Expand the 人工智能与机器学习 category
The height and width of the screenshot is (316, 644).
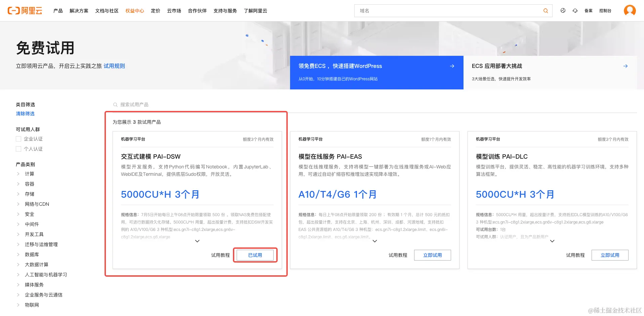[18, 275]
